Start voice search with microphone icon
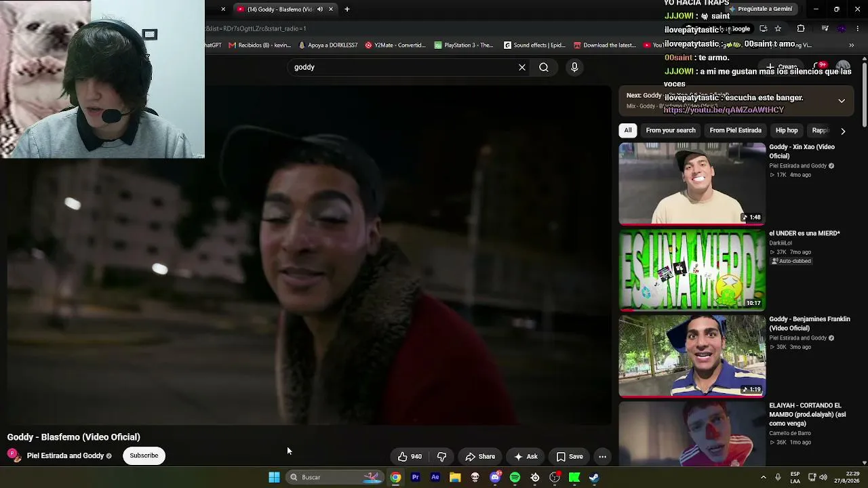Screen dimensions: 868x488 tap(574, 67)
